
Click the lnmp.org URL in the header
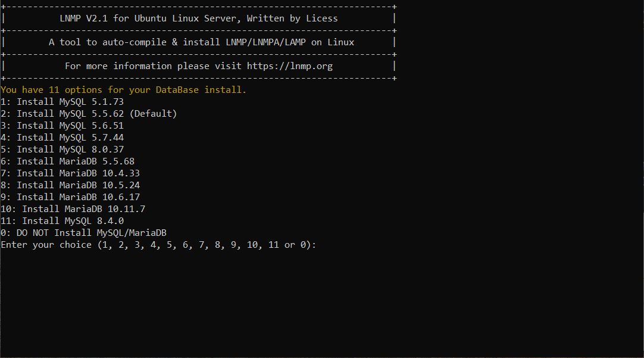(290, 66)
